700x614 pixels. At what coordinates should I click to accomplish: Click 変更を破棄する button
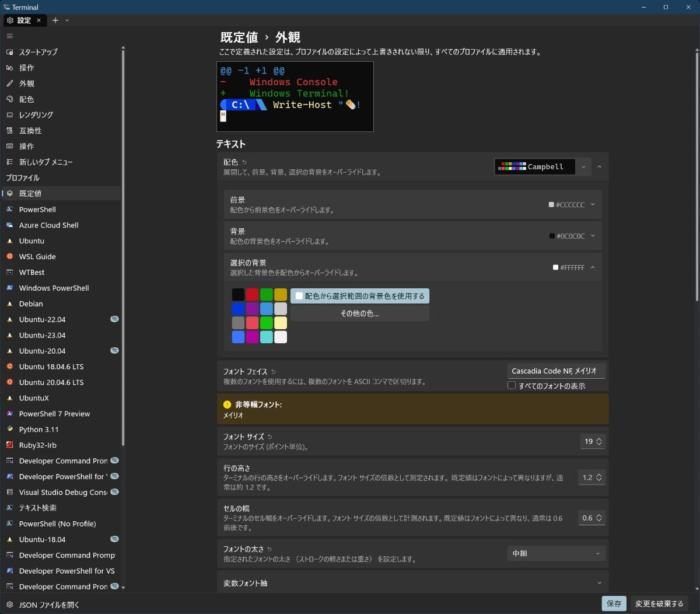(x=659, y=603)
